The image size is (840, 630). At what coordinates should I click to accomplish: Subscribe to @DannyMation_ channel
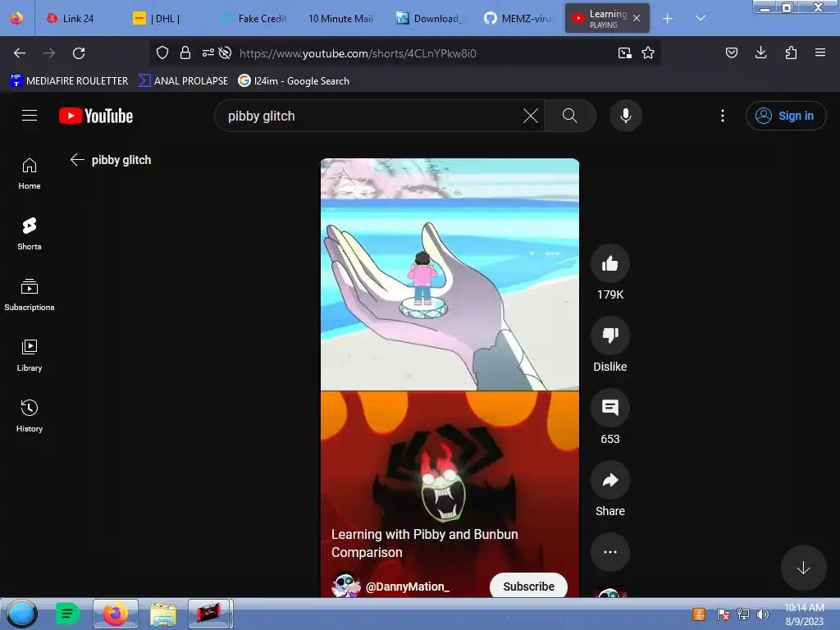click(x=528, y=586)
